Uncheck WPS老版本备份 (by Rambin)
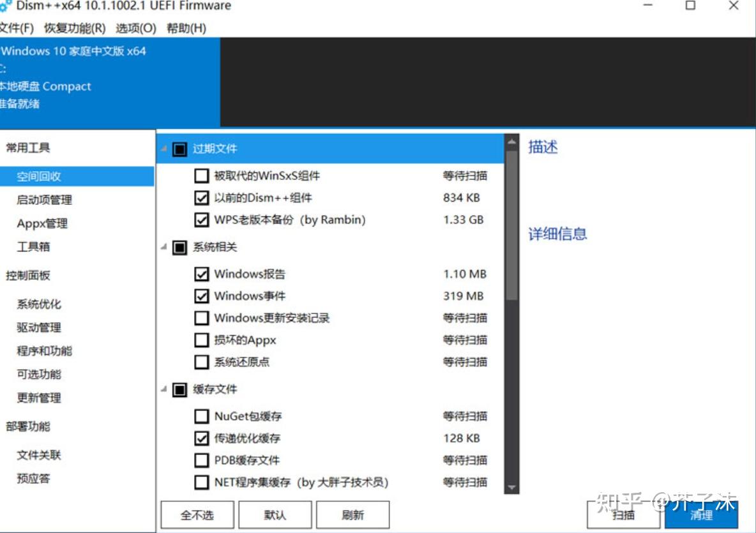The image size is (756, 533). pyautogui.click(x=202, y=220)
